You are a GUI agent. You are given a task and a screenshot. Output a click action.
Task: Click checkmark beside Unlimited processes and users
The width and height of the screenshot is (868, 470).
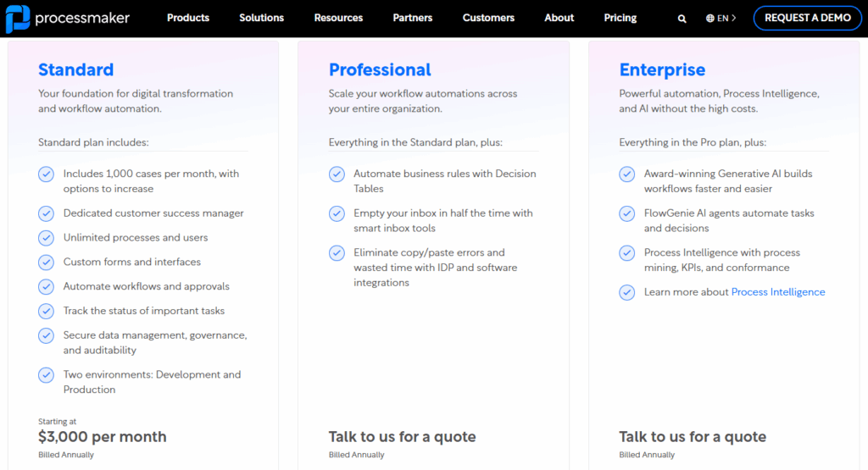click(46, 238)
